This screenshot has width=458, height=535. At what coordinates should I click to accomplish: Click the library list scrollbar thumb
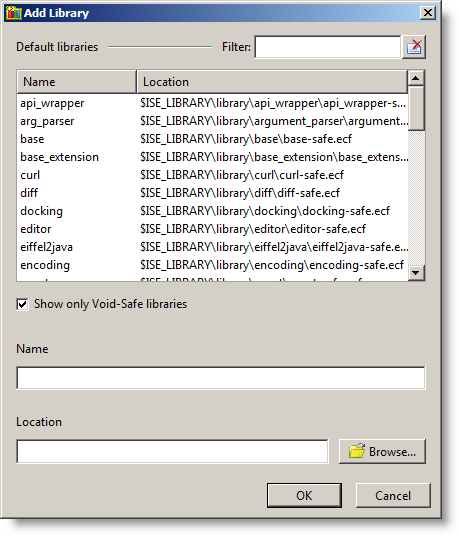[x=416, y=108]
